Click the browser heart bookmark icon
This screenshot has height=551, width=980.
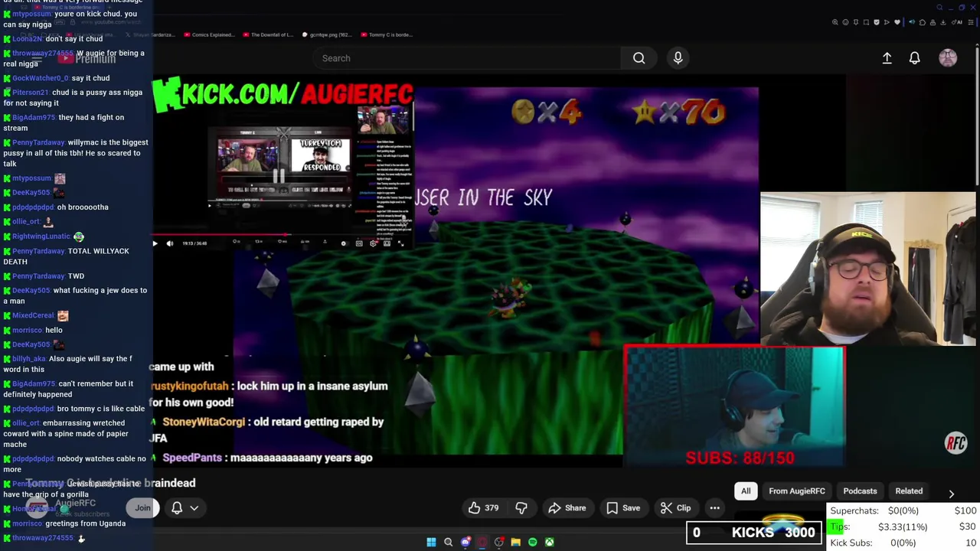pyautogui.click(x=897, y=22)
